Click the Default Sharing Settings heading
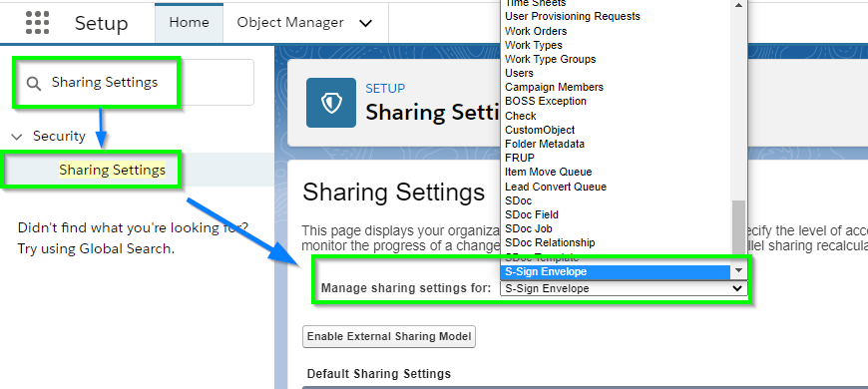The image size is (868, 389). pyautogui.click(x=379, y=373)
